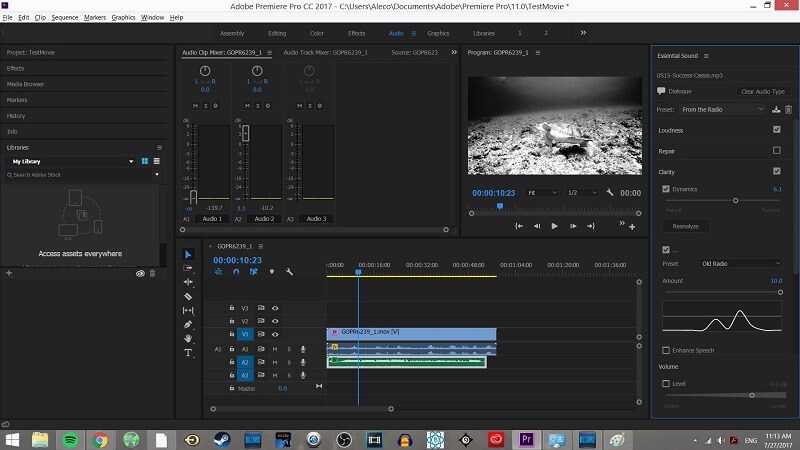The image size is (800, 450).
Task: Click the Add Marker icon in timeline
Action: 271,272
